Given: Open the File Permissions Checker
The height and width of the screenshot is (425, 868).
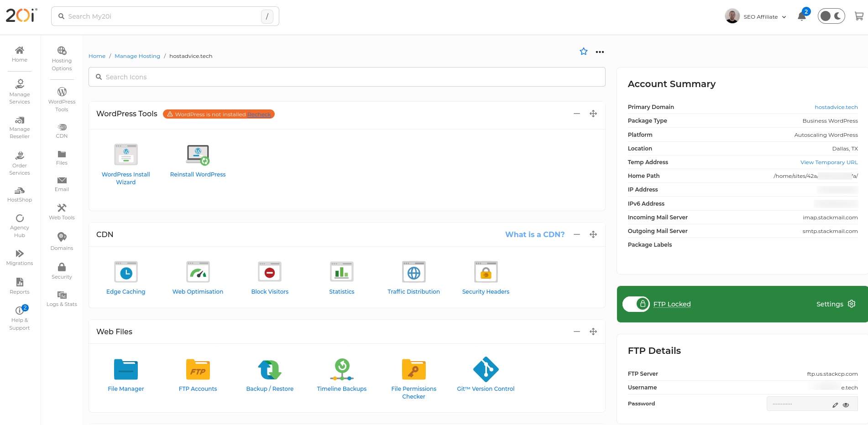Looking at the screenshot, I should tap(414, 369).
